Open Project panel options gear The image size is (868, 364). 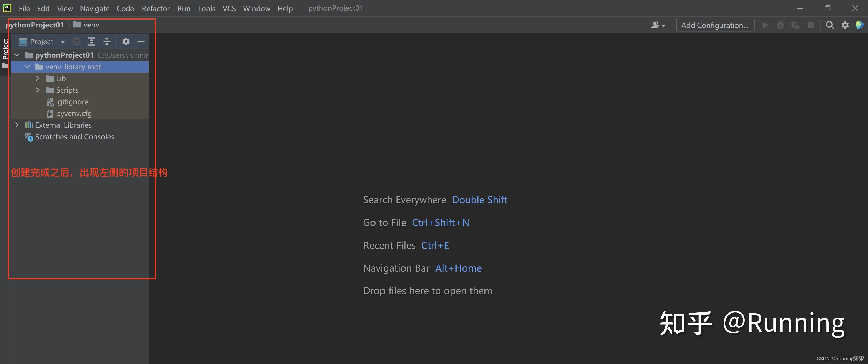pos(126,41)
